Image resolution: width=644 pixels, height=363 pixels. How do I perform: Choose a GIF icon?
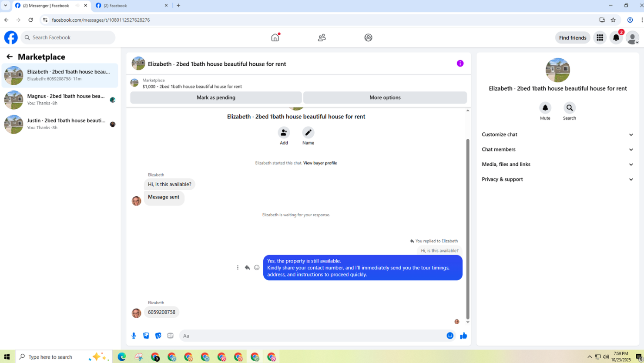[170, 336]
